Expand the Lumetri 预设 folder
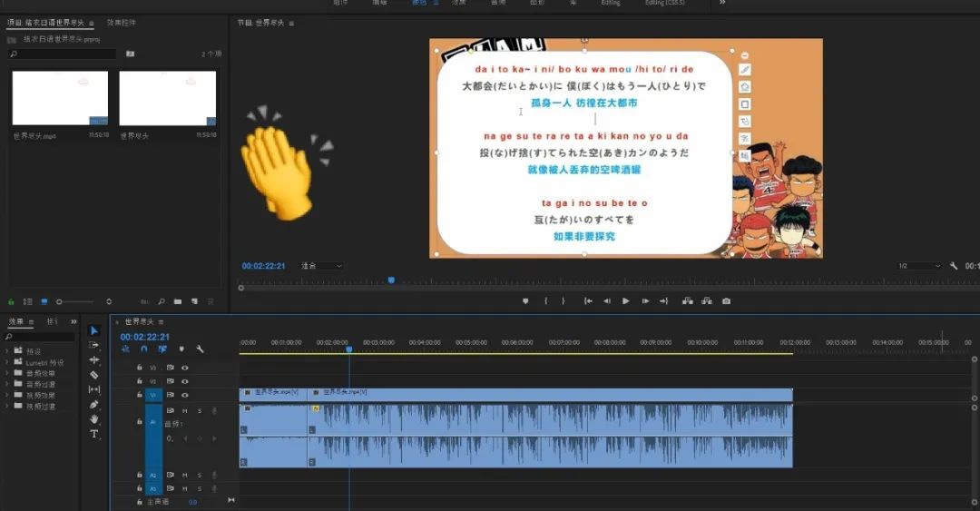980x511 pixels. (x=7, y=362)
